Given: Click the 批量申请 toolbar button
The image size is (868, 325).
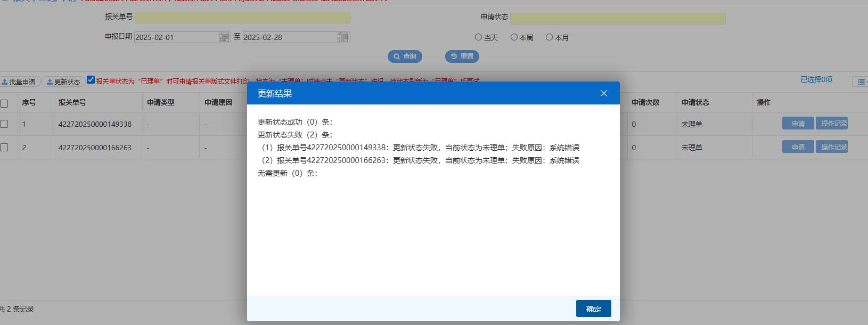Looking at the screenshot, I should pyautogui.click(x=19, y=82).
